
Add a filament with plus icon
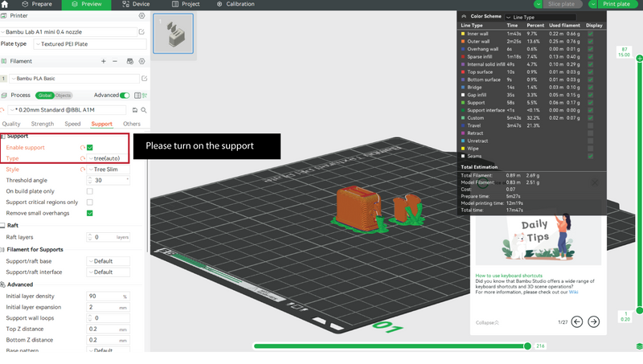point(104,61)
